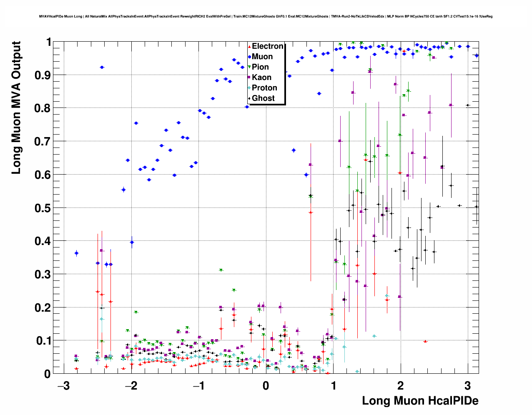The image size is (532, 415).
Task: Click the green Pion triangle marker in legend
Action: [249, 67]
